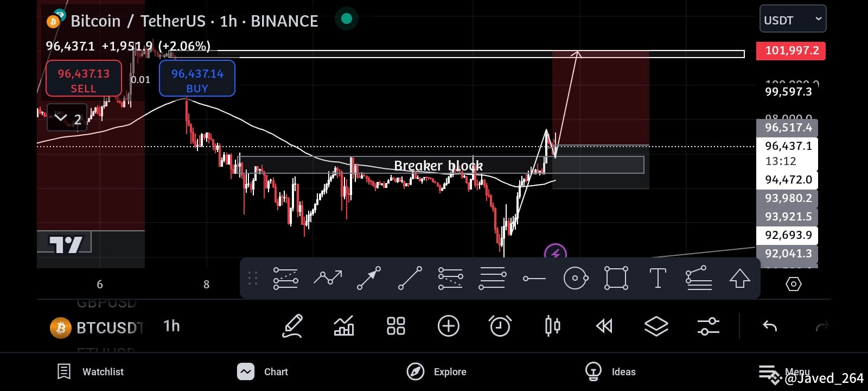Open the four-square layout grid icon

tap(396, 326)
